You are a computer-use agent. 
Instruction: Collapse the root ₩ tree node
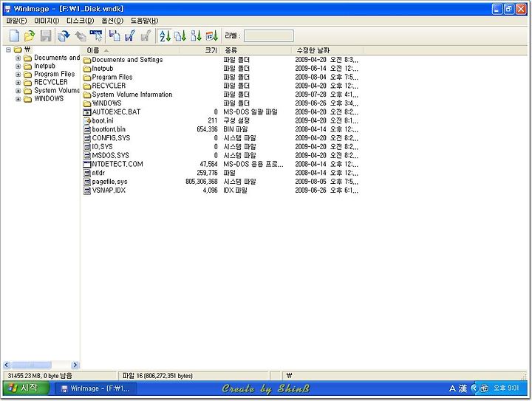click(8, 49)
